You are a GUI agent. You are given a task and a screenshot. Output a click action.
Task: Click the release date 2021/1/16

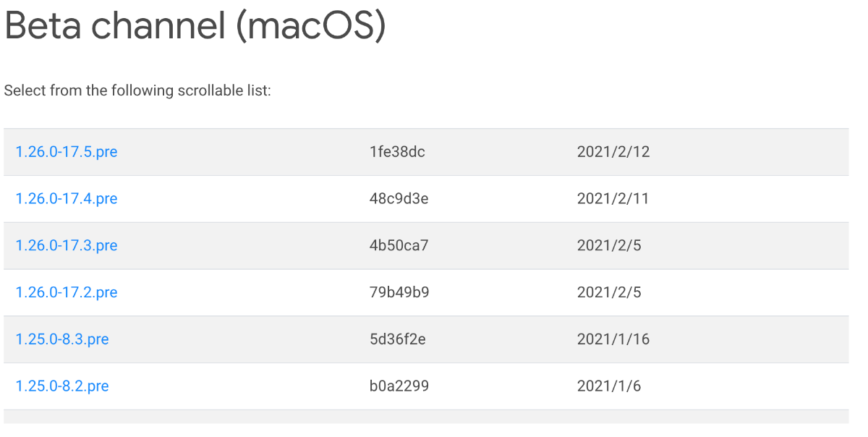[613, 339]
